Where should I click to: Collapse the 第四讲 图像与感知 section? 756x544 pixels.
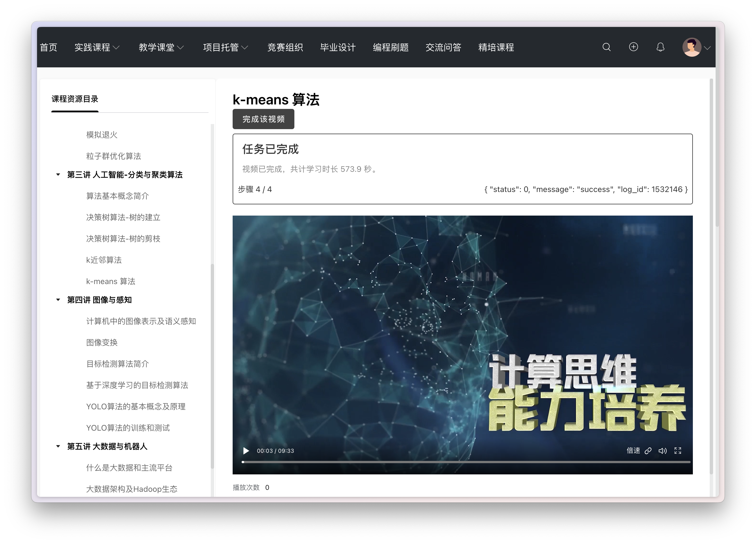(58, 300)
